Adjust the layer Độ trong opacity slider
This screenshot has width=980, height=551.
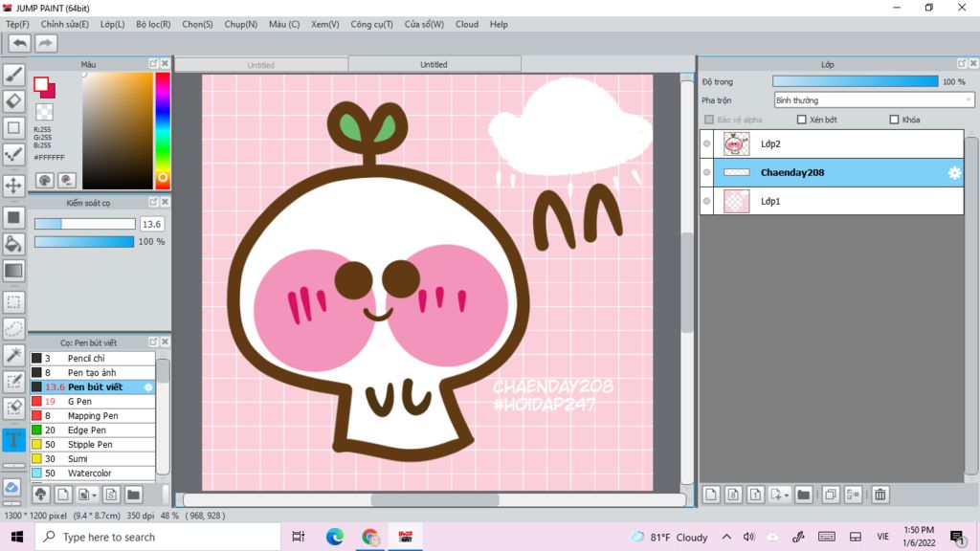[855, 82]
